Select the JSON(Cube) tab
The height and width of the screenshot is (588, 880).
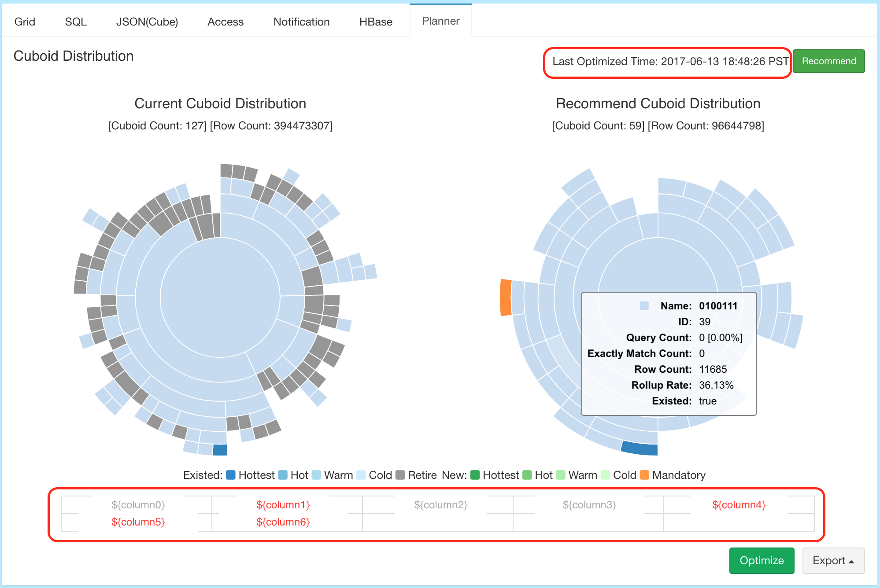(147, 22)
